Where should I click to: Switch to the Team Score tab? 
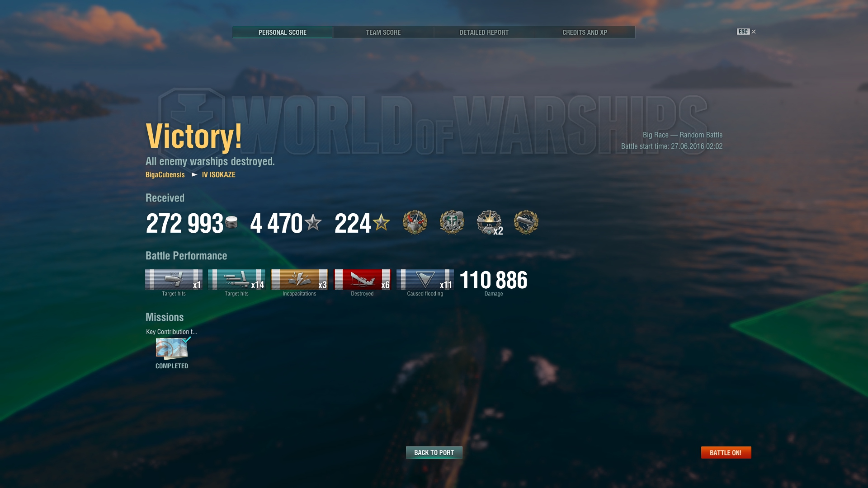click(x=383, y=33)
